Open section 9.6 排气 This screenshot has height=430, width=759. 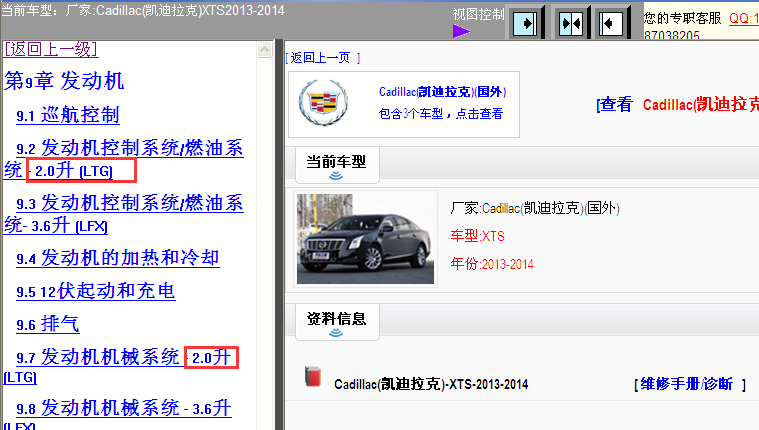tap(47, 323)
